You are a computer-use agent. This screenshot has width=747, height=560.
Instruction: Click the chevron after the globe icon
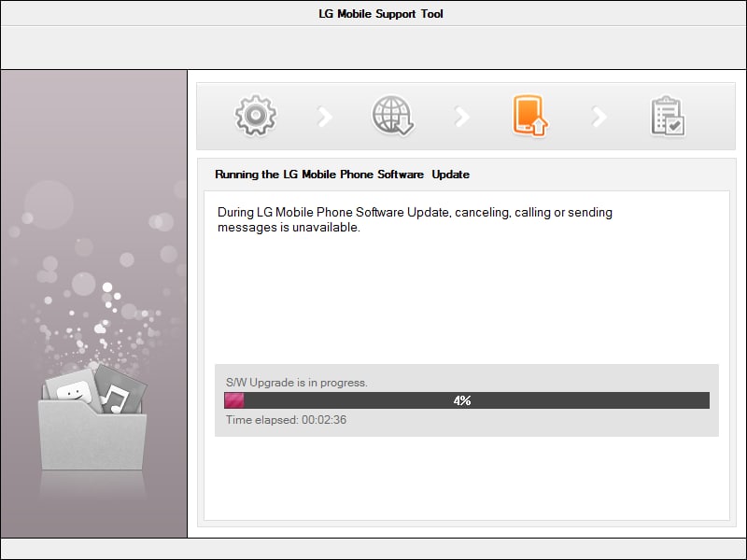pyautogui.click(x=462, y=117)
